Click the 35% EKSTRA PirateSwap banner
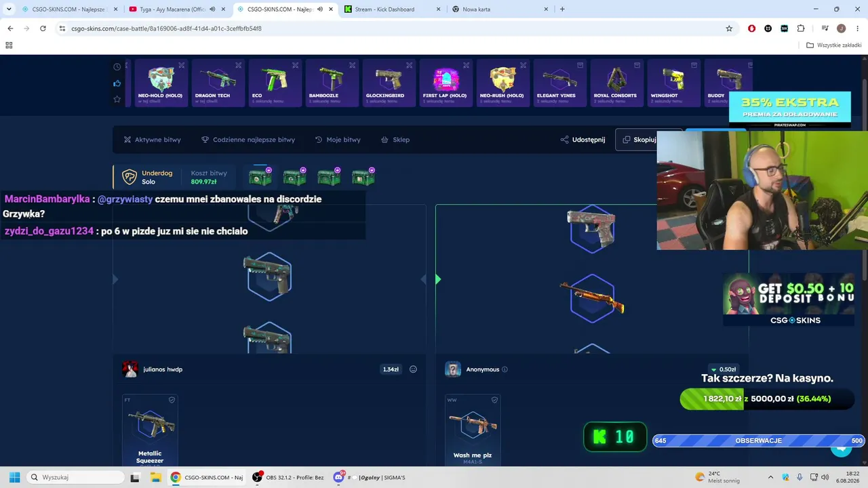The height and width of the screenshot is (488, 868). 790,109
